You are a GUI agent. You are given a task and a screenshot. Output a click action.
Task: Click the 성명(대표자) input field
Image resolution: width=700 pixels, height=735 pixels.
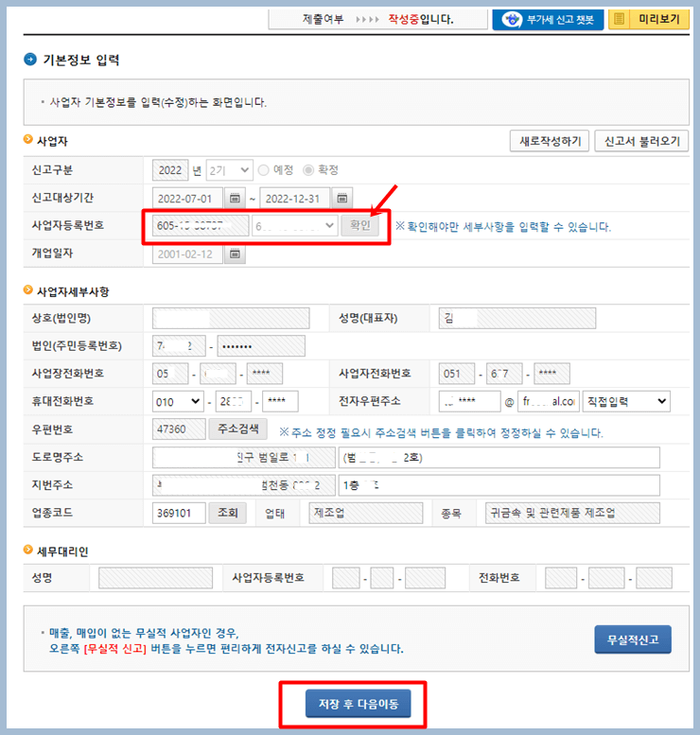[x=517, y=318]
